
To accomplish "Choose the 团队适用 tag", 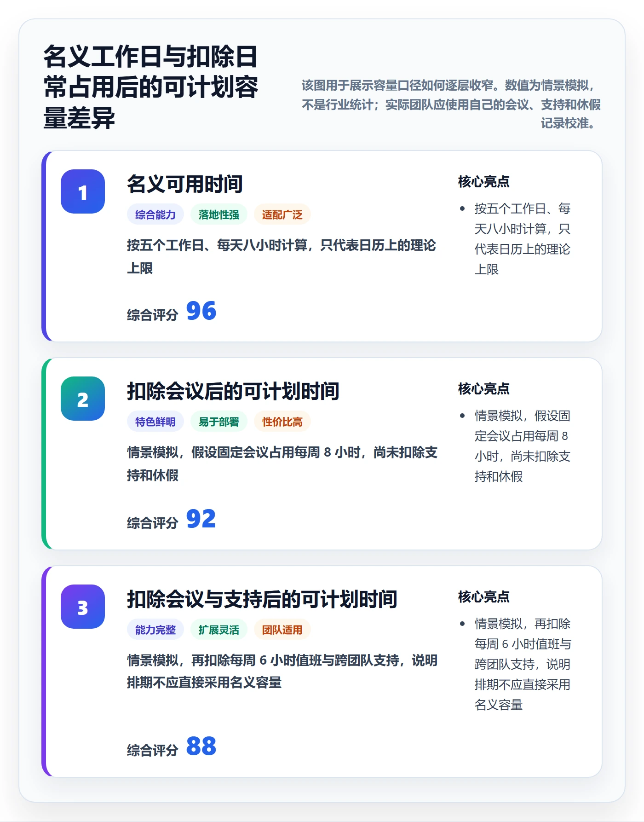I will (282, 630).
